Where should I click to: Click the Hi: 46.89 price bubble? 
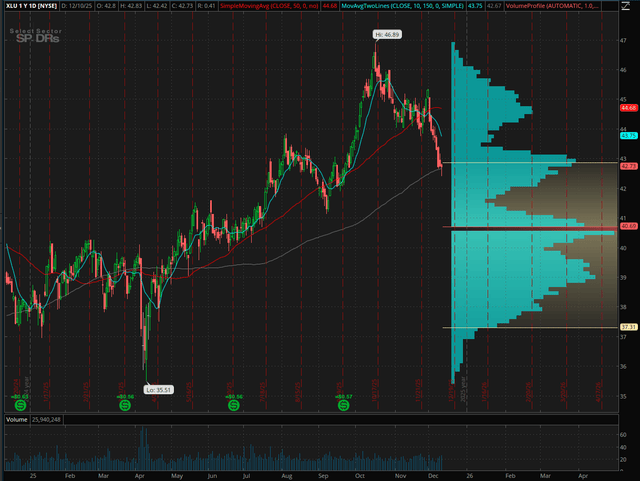tap(387, 35)
